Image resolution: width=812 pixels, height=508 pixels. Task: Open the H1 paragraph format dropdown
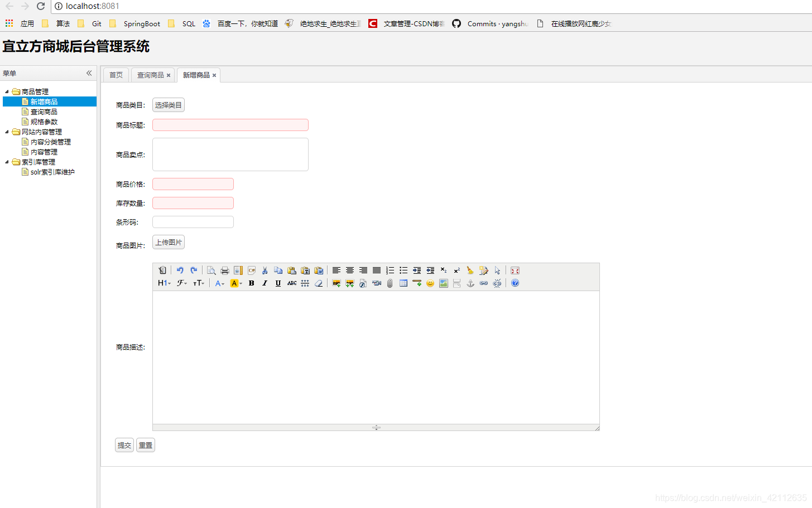[x=164, y=283]
